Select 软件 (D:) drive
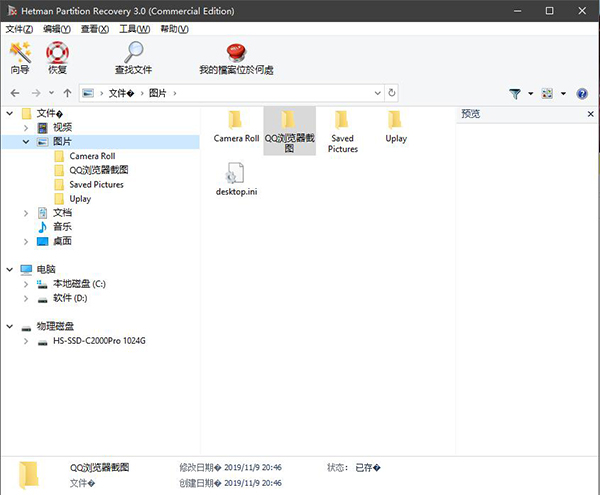The height and width of the screenshot is (495, 600). (70, 298)
